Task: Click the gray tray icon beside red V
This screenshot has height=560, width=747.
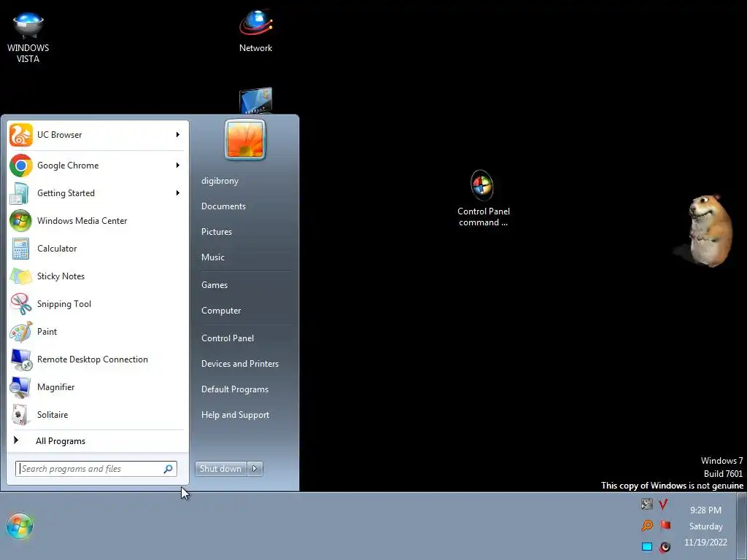Action: coord(646,504)
